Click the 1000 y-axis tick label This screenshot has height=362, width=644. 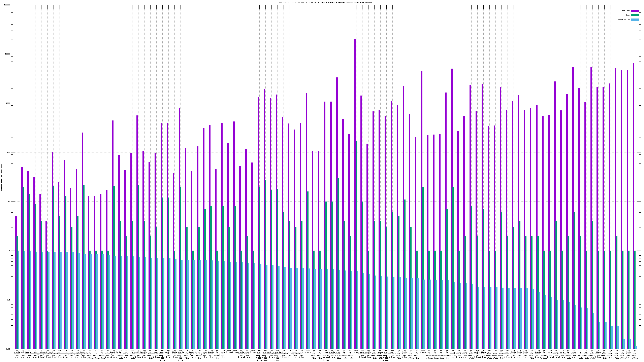pos(8,103)
